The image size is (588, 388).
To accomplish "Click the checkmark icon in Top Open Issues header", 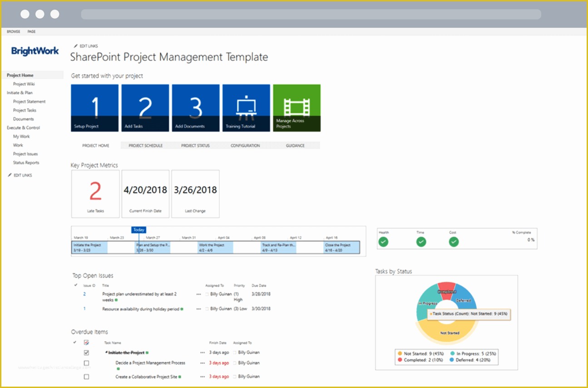I will pos(75,285).
